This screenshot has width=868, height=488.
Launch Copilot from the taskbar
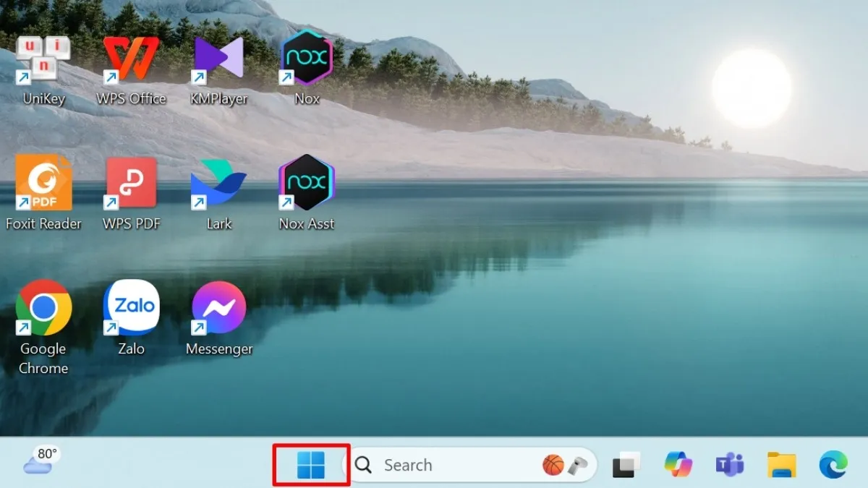(x=678, y=465)
